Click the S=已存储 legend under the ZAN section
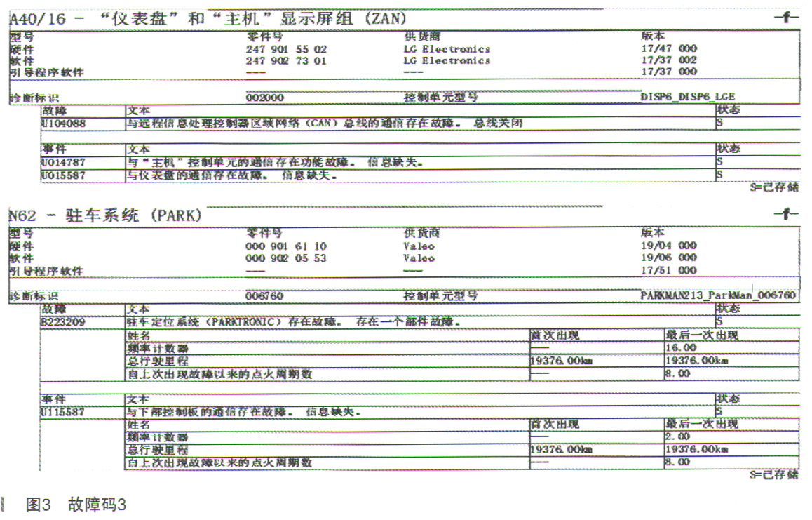Viewport: 812px width, 520px height. tap(774, 187)
